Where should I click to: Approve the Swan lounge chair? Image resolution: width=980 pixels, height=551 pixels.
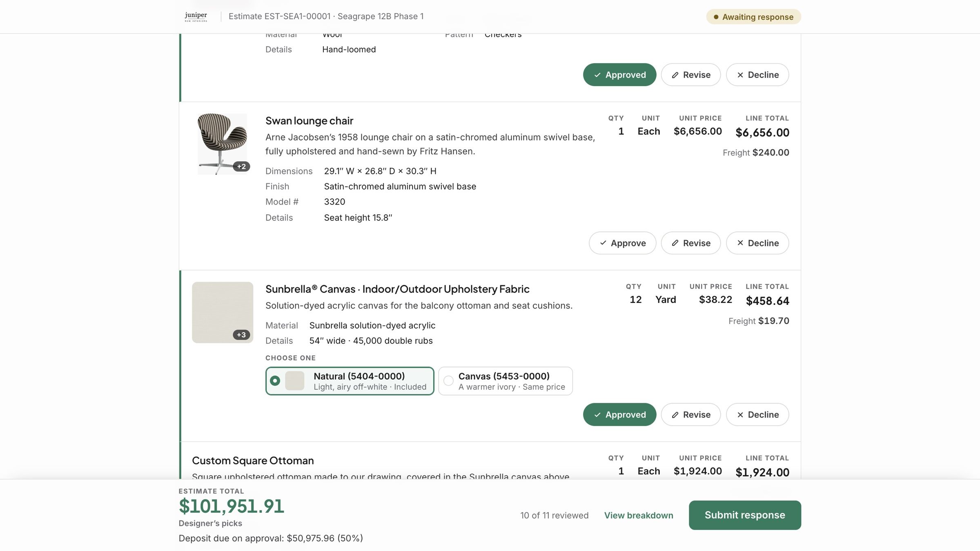[622, 243]
